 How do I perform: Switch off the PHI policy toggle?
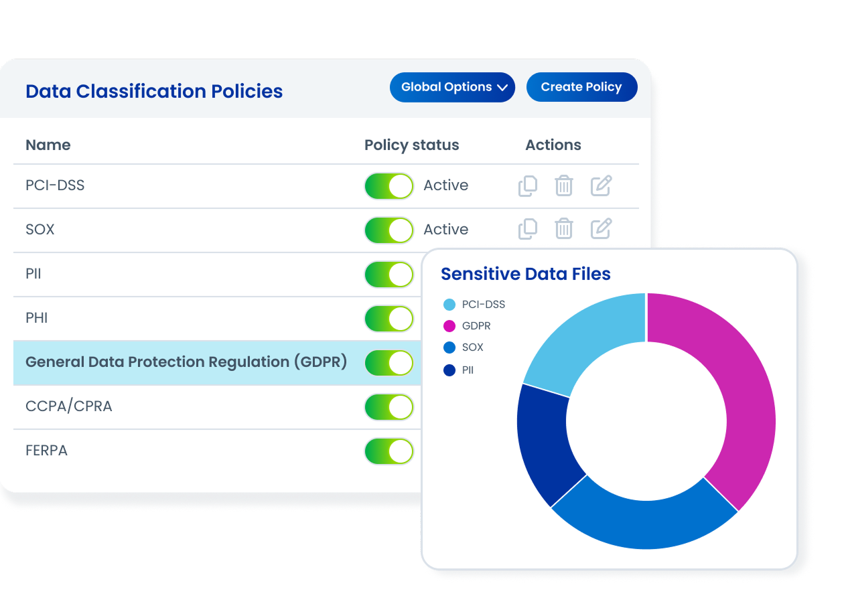tap(389, 318)
